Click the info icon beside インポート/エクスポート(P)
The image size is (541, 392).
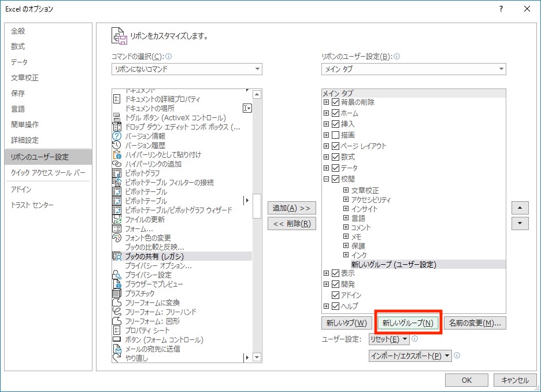coord(457,356)
